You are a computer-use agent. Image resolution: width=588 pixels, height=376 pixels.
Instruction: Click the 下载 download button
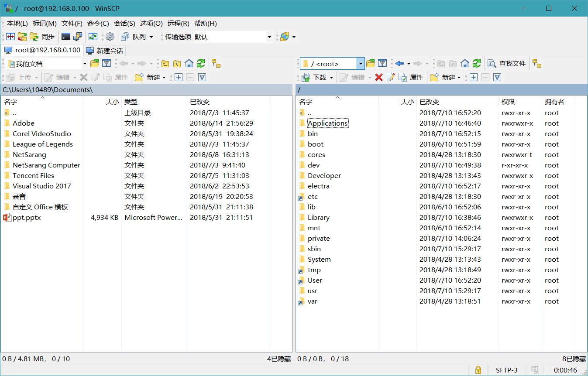click(x=315, y=77)
